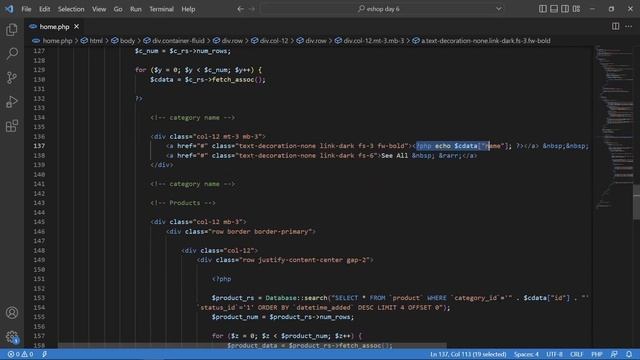Select the home.php editor tab

(54, 27)
